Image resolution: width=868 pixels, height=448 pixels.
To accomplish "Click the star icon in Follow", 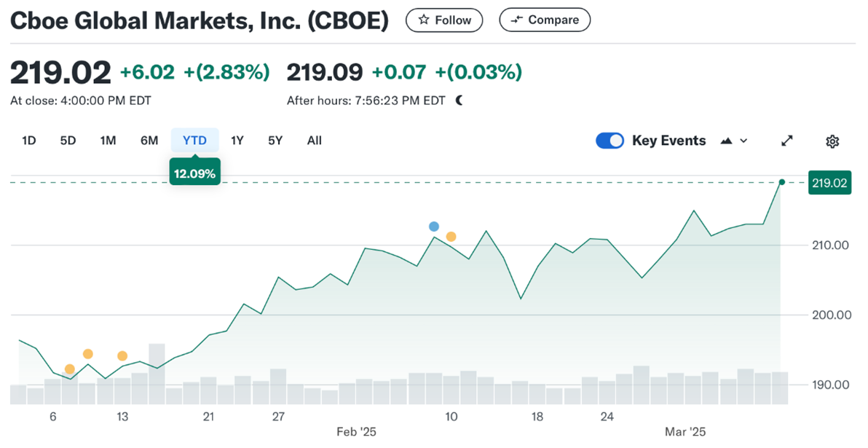I will 423,20.
